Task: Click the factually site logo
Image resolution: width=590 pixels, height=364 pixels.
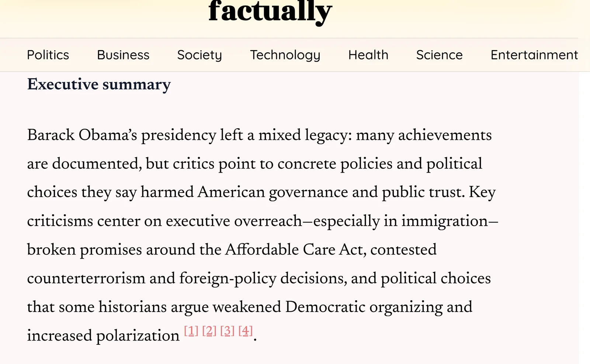Action: [x=270, y=12]
